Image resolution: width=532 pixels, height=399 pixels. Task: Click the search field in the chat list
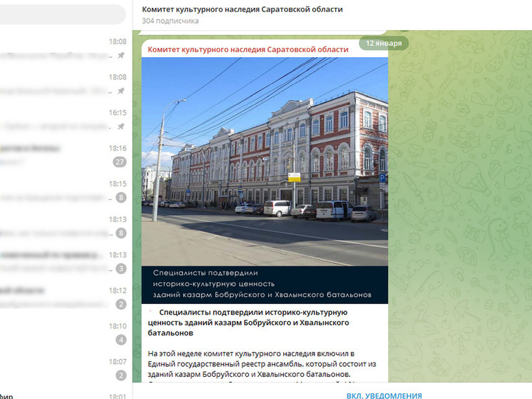pos(63,14)
